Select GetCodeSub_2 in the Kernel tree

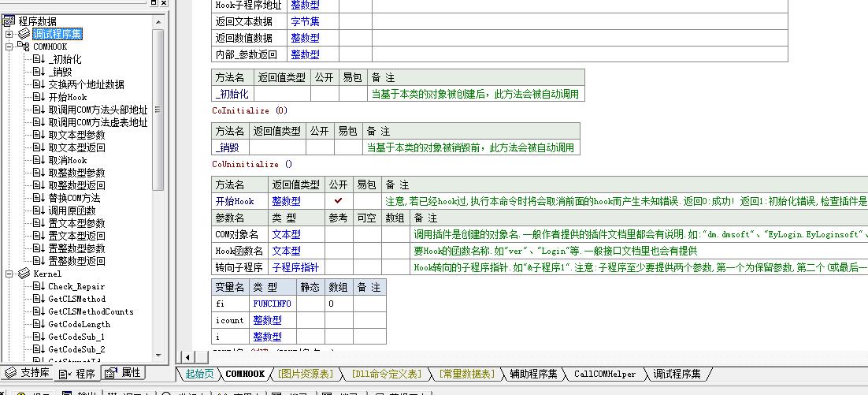coord(76,349)
